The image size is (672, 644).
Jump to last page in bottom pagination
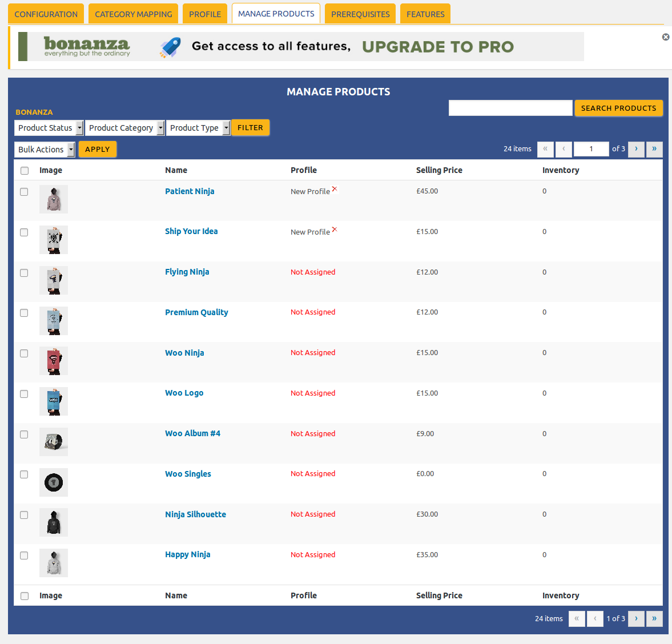point(654,619)
